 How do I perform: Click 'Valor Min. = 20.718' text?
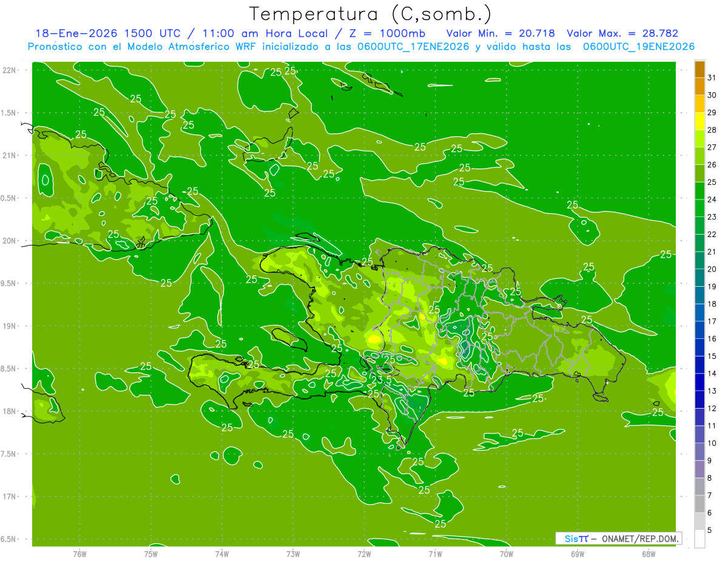(500, 33)
